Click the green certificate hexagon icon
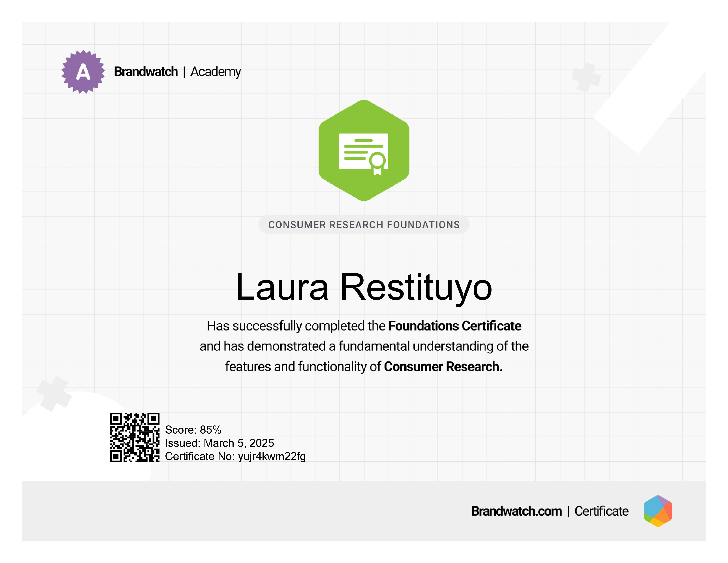The image size is (728, 563). pos(364,150)
